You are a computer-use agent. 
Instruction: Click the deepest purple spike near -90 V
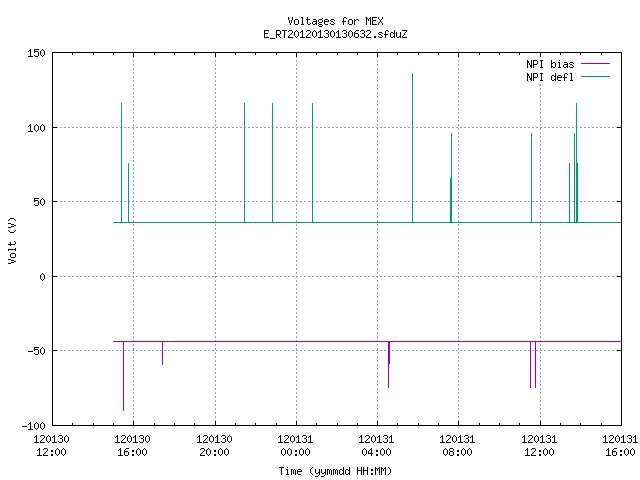tap(123, 376)
